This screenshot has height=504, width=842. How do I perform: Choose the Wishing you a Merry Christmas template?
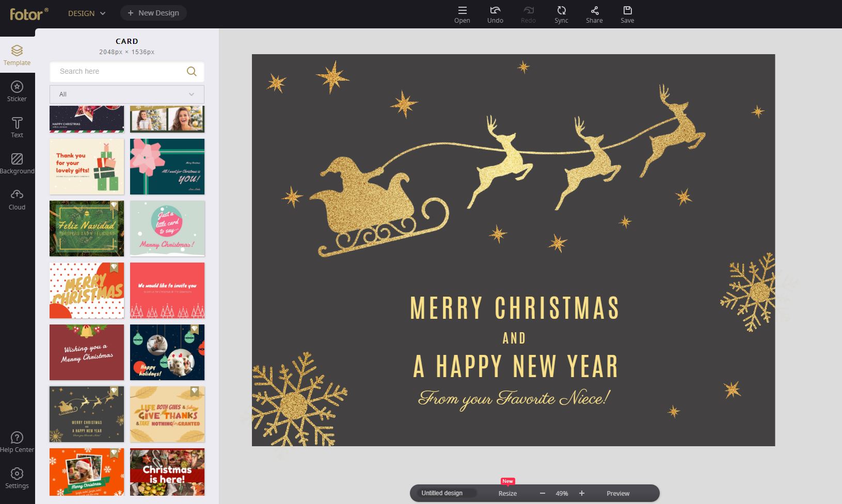pyautogui.click(x=87, y=352)
